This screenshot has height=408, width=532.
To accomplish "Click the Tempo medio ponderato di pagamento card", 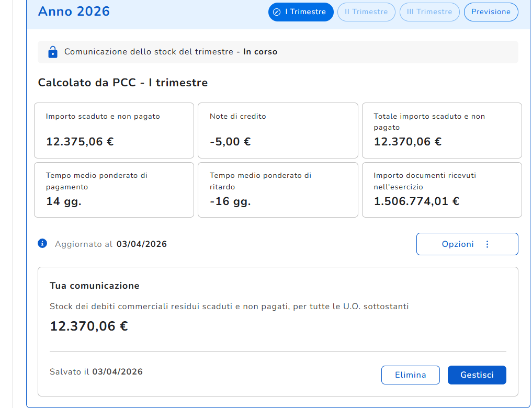I will point(114,189).
